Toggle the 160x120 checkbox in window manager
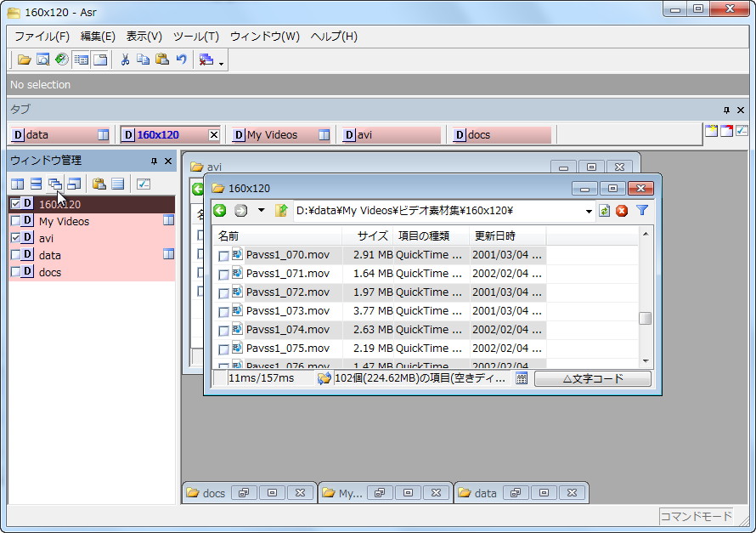 (15, 204)
